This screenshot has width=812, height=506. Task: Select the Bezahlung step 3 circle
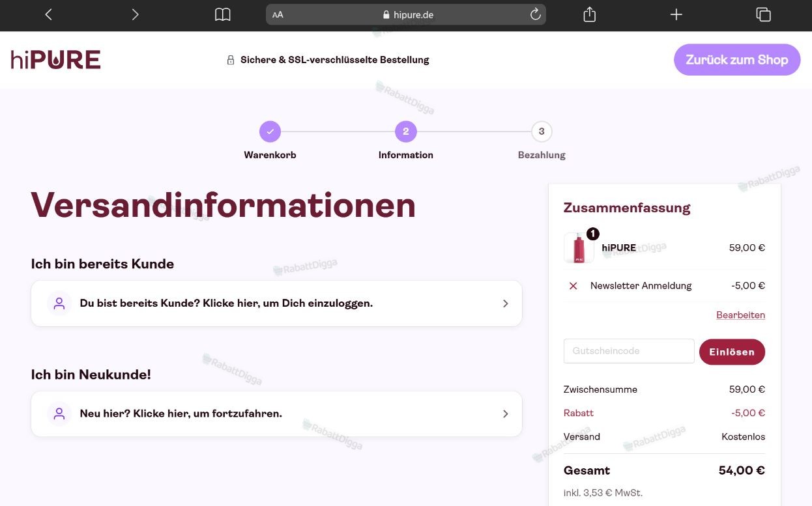542,132
